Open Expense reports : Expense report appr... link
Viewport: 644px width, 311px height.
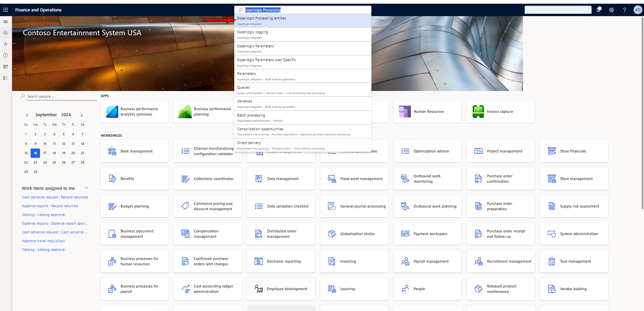pos(54,223)
